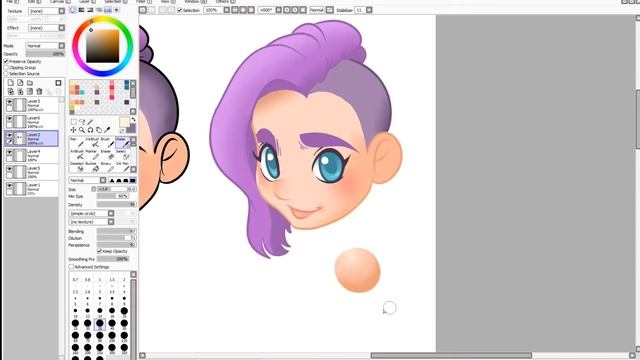Enable Clipping Group checkbox
Image resolution: width=640 pixels, height=360 pixels.
(x=6, y=67)
